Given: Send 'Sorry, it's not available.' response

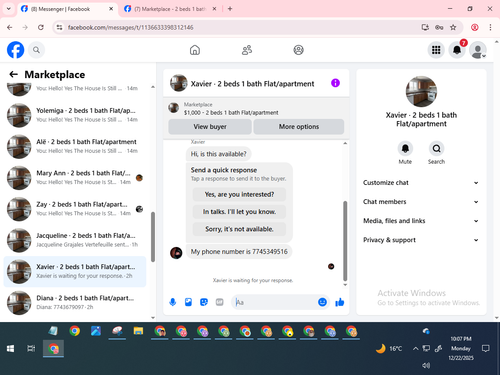Looking at the screenshot, I should pyautogui.click(x=239, y=229).
